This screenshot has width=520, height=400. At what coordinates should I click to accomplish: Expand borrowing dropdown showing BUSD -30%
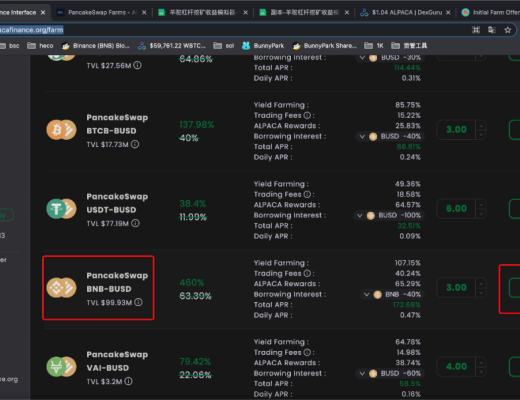(362, 58)
